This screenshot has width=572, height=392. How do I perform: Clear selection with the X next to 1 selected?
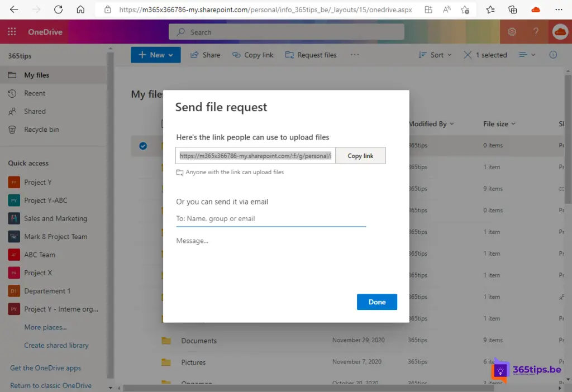[x=468, y=55]
